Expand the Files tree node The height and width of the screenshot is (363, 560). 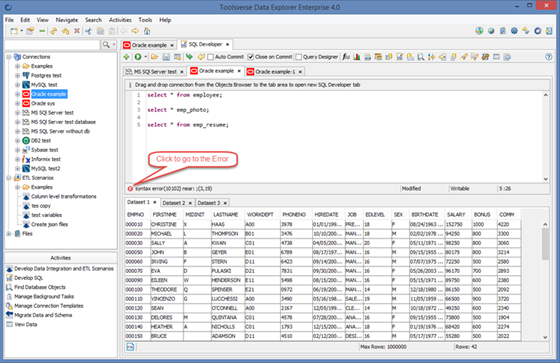[9, 234]
